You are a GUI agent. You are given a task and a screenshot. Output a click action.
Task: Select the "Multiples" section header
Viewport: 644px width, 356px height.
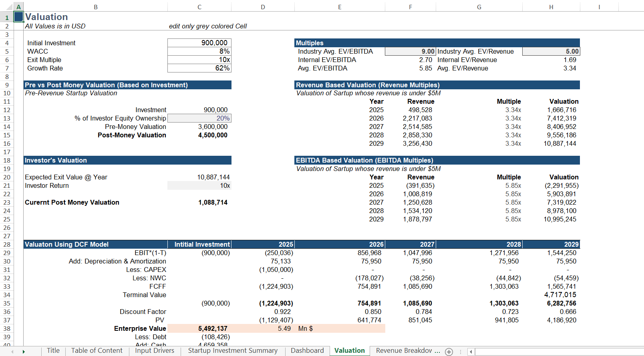click(x=437, y=43)
